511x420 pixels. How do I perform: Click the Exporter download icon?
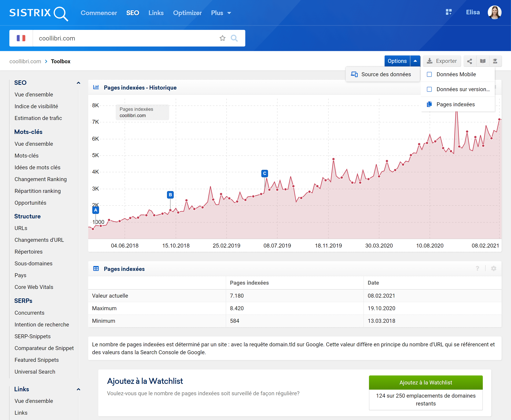click(429, 61)
